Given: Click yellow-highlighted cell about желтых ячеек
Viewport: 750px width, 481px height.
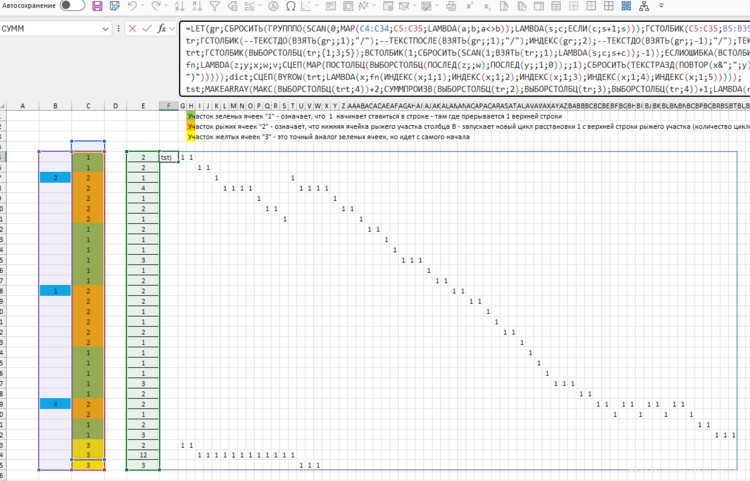Looking at the screenshot, I should pos(191,136).
